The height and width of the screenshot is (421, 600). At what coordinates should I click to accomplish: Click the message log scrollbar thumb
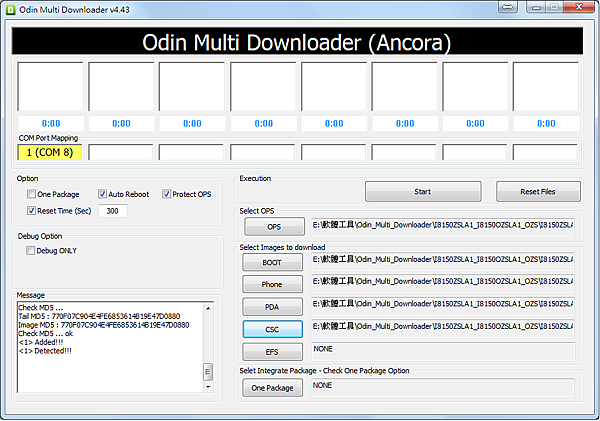(208, 371)
